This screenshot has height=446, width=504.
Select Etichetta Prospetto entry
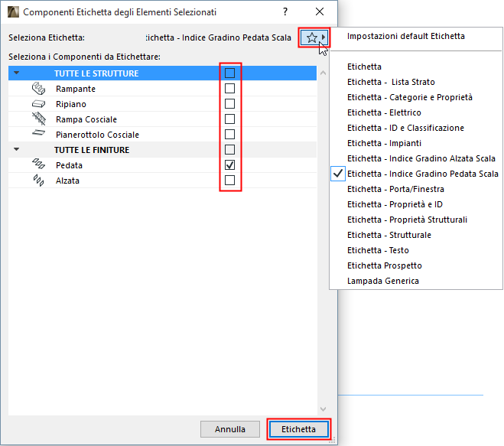(385, 265)
